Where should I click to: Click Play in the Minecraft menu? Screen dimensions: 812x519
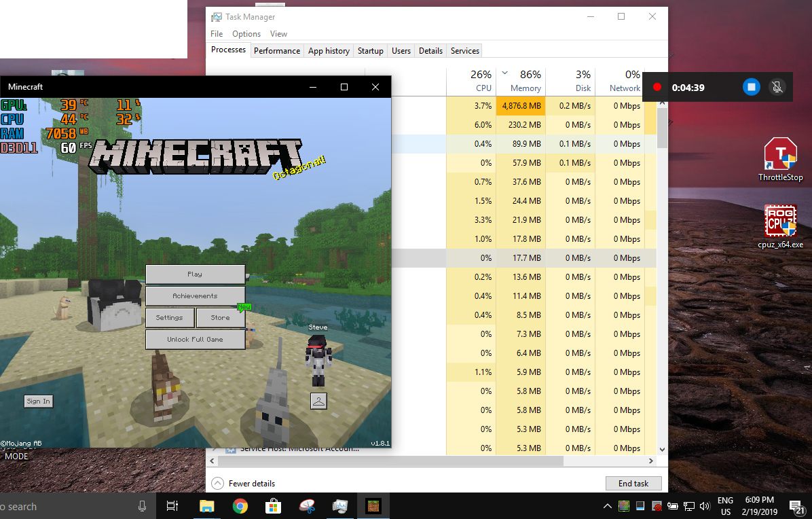click(196, 274)
